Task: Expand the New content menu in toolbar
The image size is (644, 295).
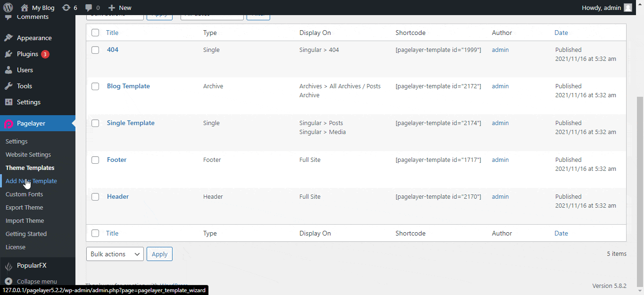Action: click(x=120, y=8)
